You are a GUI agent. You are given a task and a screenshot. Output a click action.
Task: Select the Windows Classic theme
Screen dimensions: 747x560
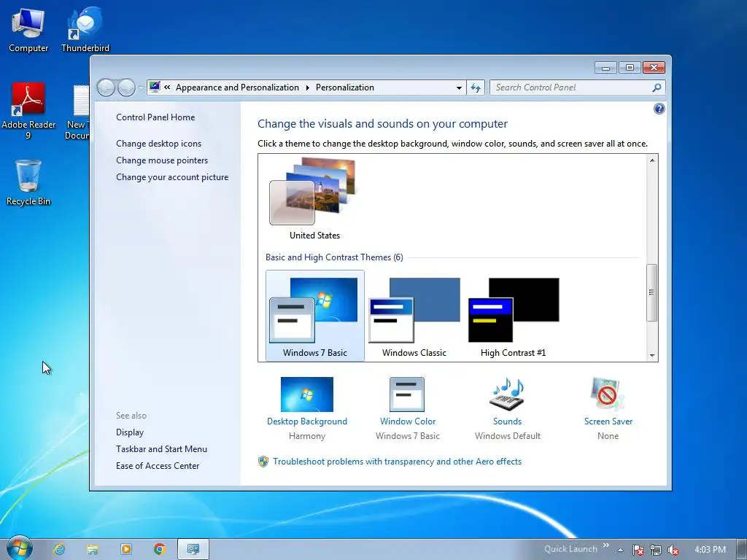point(414,316)
